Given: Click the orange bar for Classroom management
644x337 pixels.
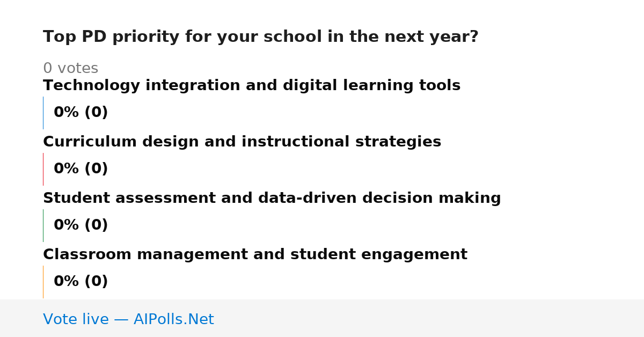Looking at the screenshot, I should tap(43, 282).
